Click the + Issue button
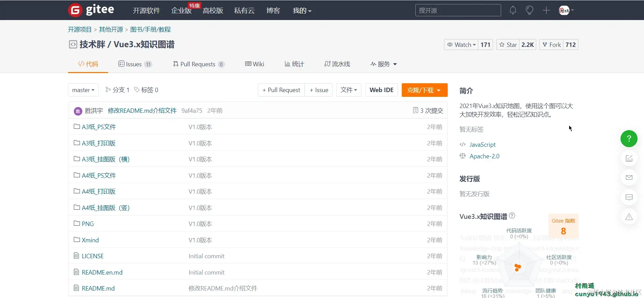The image size is (644, 298). 319,90
